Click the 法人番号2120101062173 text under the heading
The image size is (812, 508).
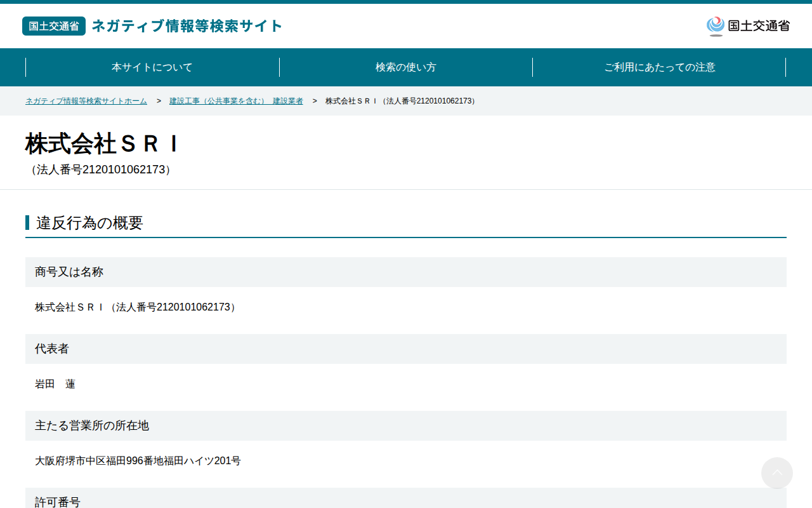coord(101,170)
